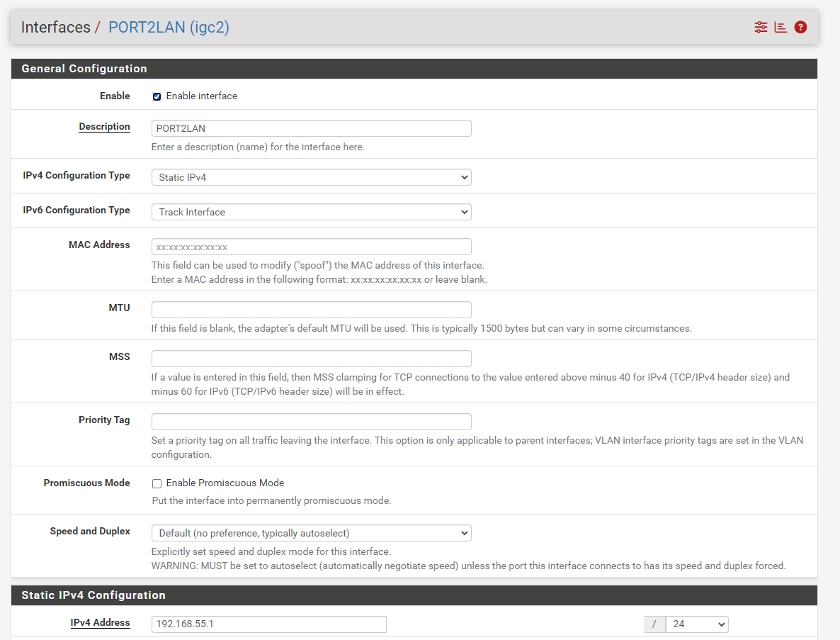Open Speed and Duplex dropdown

pos(311,533)
